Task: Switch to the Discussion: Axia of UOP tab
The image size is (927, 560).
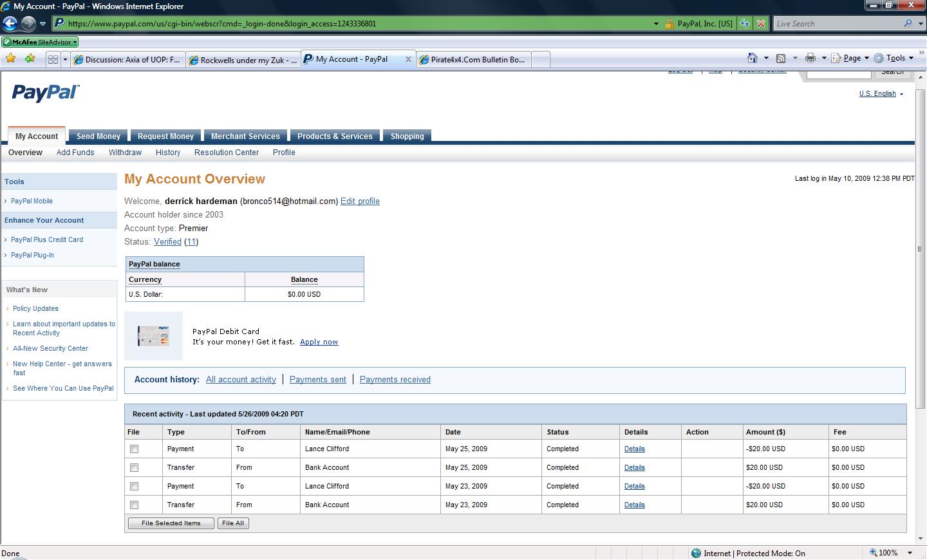Action: (x=127, y=60)
